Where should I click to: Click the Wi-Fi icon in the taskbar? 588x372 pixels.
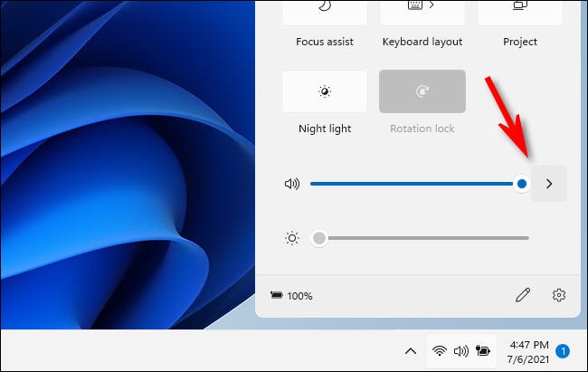click(x=440, y=351)
